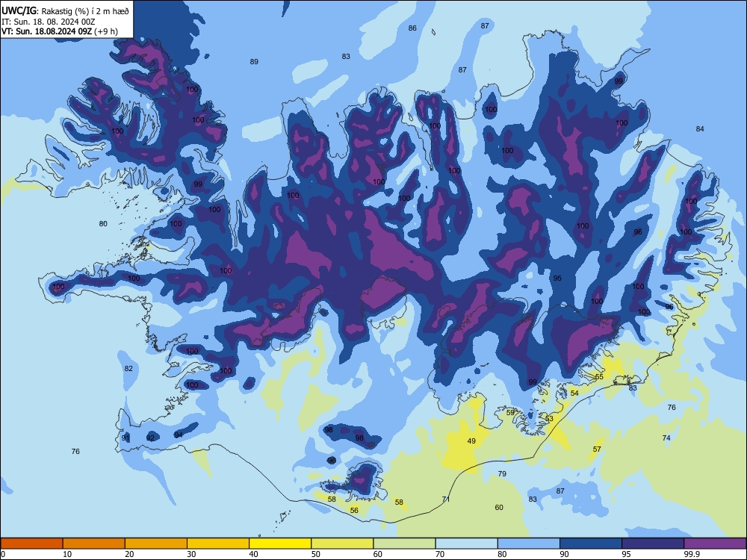The width and height of the screenshot is (747, 560).
Task: Click the initial time 'IT: Sun. 18. 08. 2024 00Z'
Action: click(x=49, y=22)
